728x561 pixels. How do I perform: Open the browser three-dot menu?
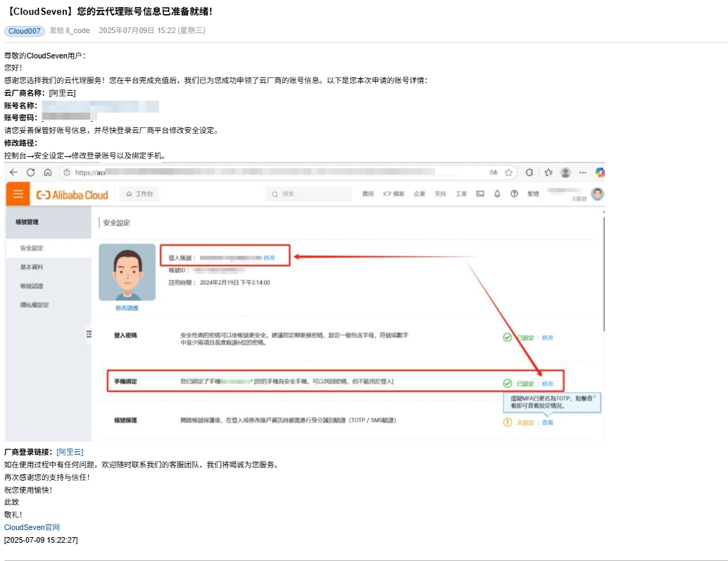[583, 172]
